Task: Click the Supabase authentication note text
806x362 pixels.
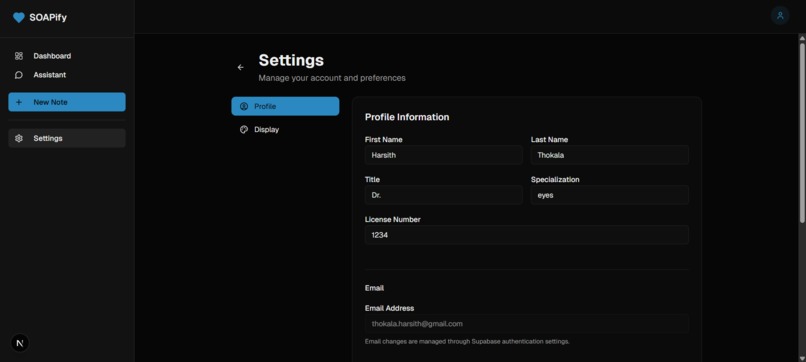Action: click(467, 341)
